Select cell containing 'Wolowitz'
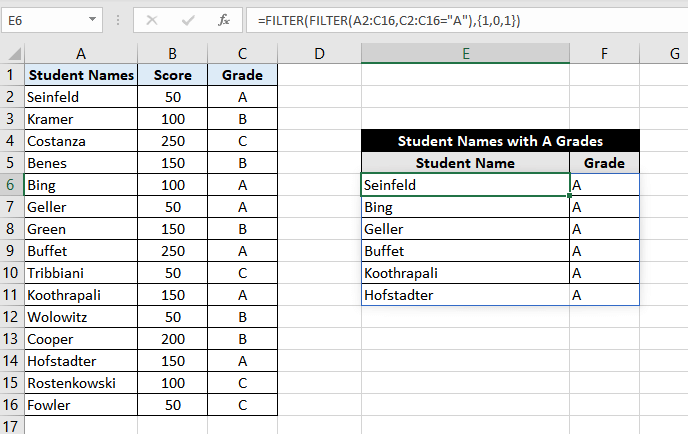Viewport: 688px width, 434px height. coord(81,317)
